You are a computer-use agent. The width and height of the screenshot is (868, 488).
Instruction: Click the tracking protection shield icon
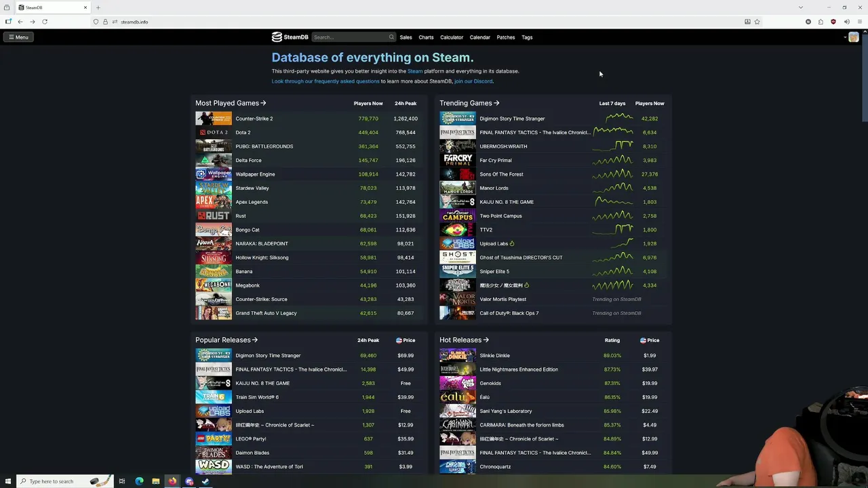coord(96,22)
